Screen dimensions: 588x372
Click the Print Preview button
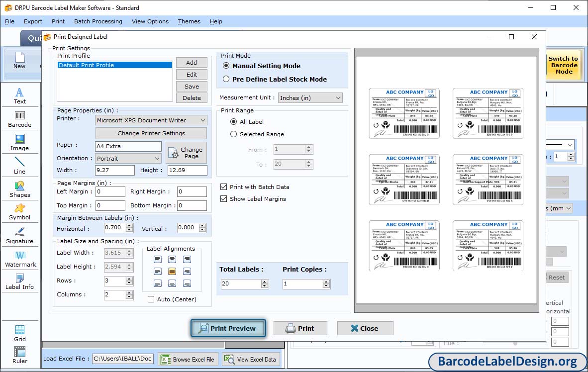(x=228, y=329)
